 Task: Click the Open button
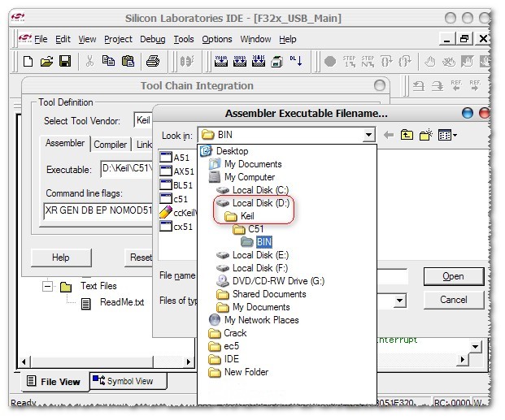click(x=454, y=276)
